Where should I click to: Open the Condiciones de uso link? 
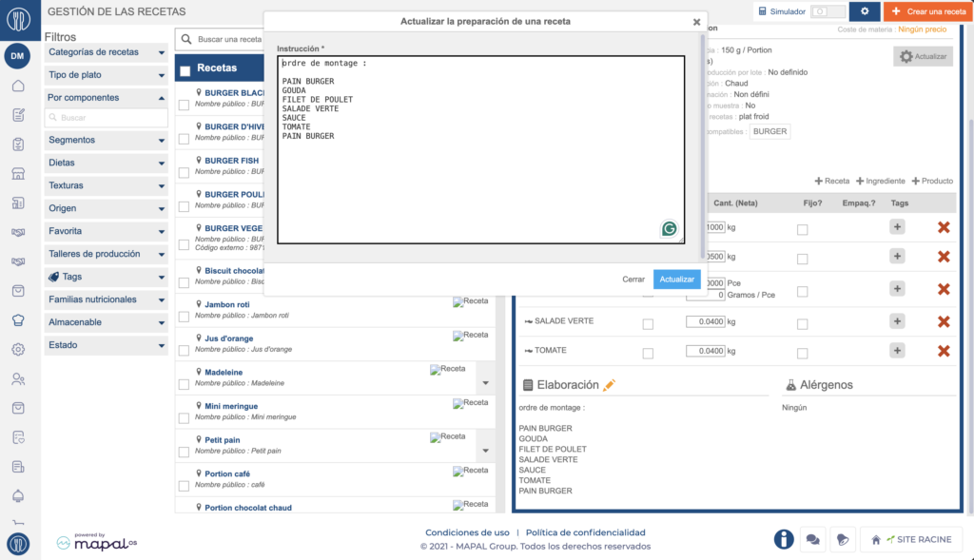click(x=467, y=532)
